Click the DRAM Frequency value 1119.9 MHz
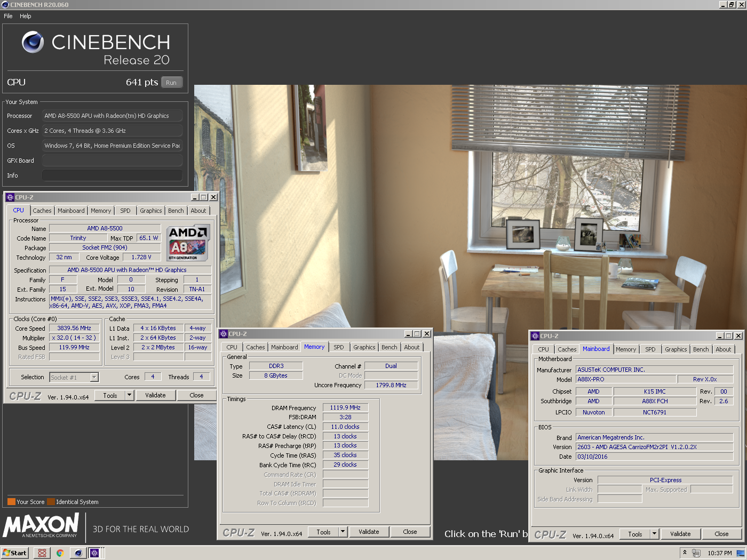The width and height of the screenshot is (747, 560). (x=345, y=407)
